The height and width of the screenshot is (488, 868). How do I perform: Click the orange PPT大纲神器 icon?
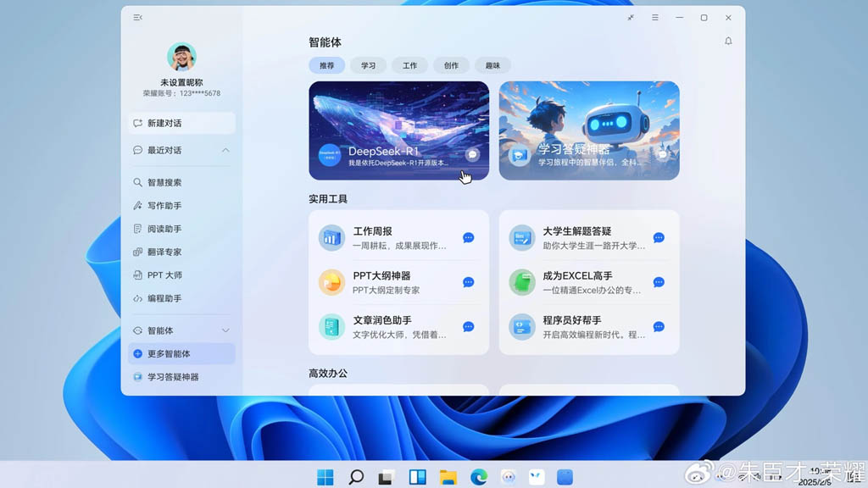[x=331, y=282]
